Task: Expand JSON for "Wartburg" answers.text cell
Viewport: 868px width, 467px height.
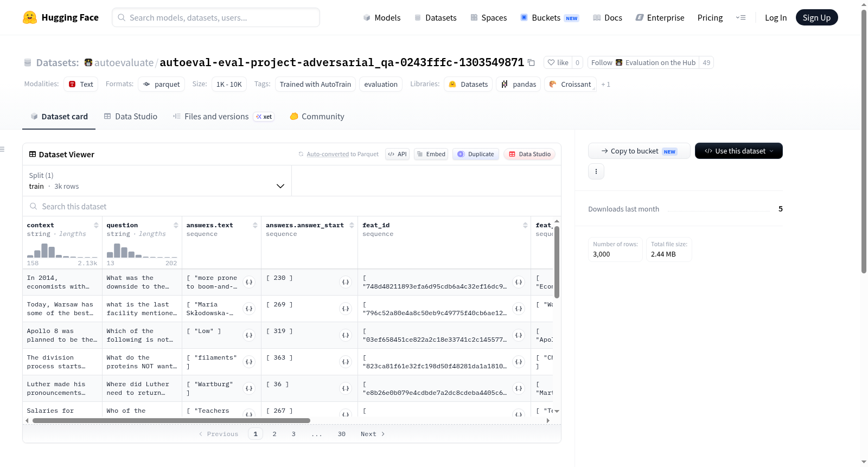Action: (249, 388)
